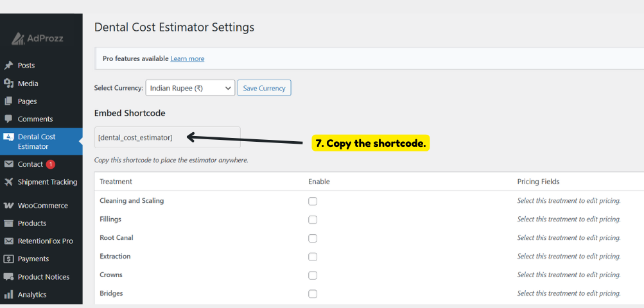Open the Select Currency dropdown

[x=190, y=88]
